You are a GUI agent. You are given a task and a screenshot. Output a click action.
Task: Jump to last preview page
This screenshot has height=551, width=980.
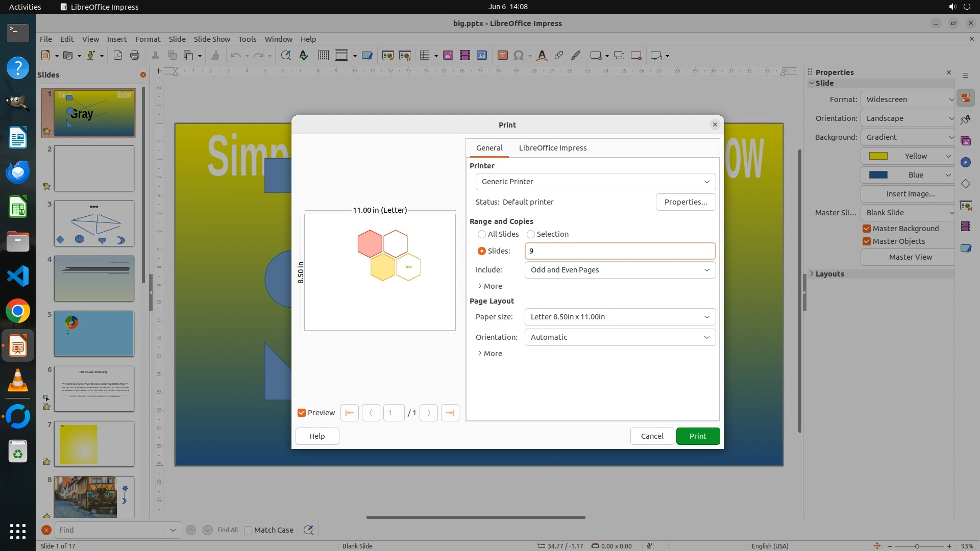(450, 413)
